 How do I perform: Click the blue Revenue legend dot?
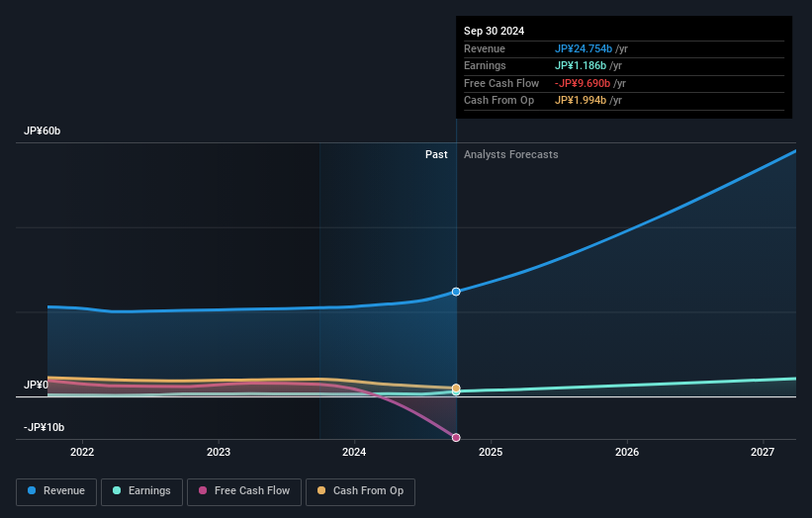click(x=32, y=490)
